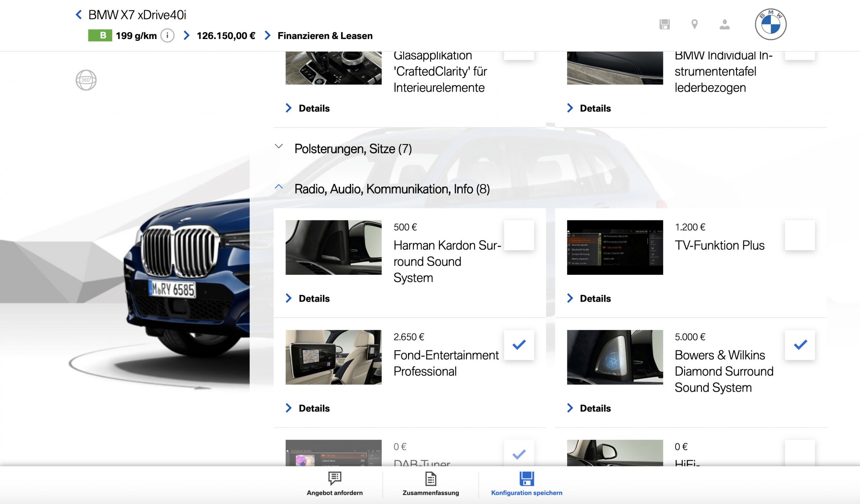Click the BMW roundel logo
This screenshot has width=860, height=504.
(771, 24)
